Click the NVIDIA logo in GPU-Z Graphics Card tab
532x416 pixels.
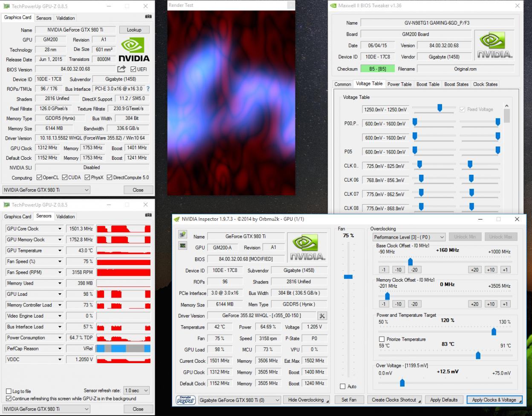(134, 49)
